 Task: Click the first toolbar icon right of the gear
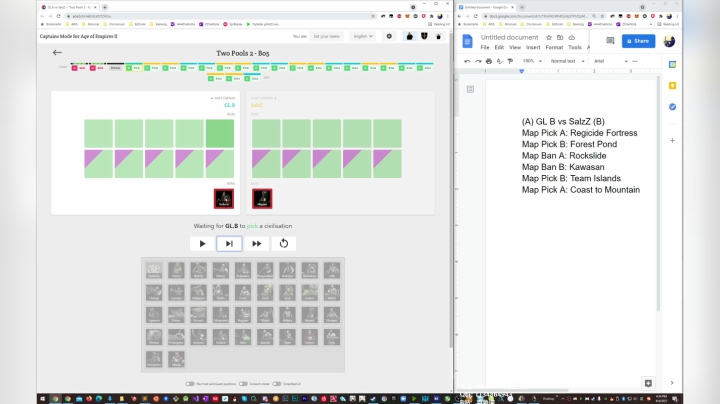click(410, 36)
